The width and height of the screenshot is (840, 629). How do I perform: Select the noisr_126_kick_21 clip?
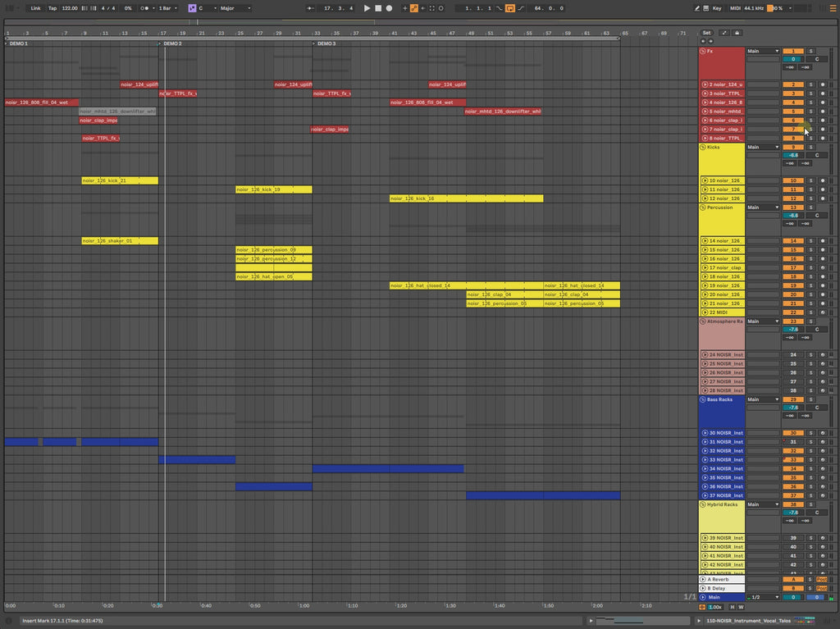tap(119, 180)
